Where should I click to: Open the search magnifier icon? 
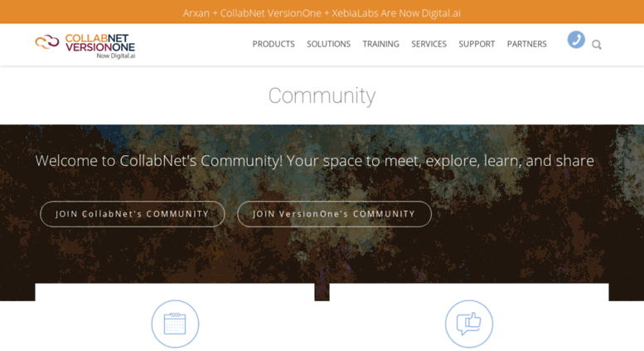[597, 45]
